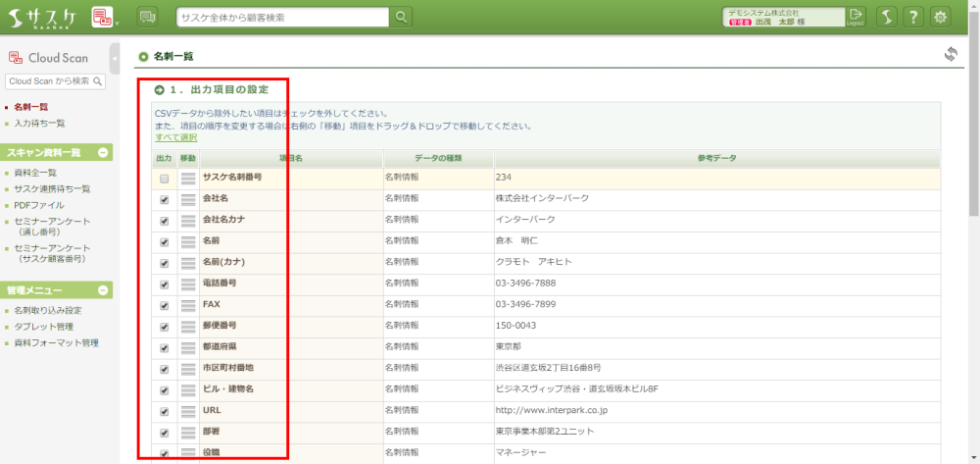Uncheck the FAX output checkbox

[x=165, y=306]
